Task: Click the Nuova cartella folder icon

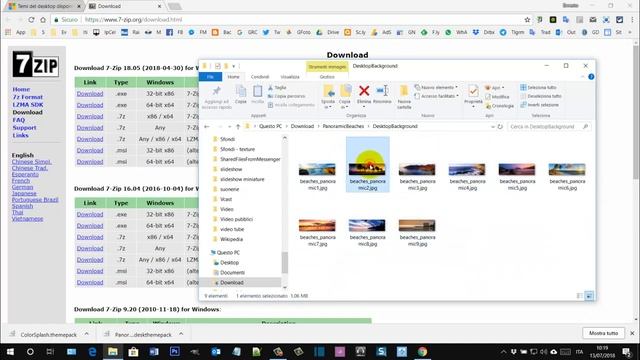Action: [404, 91]
